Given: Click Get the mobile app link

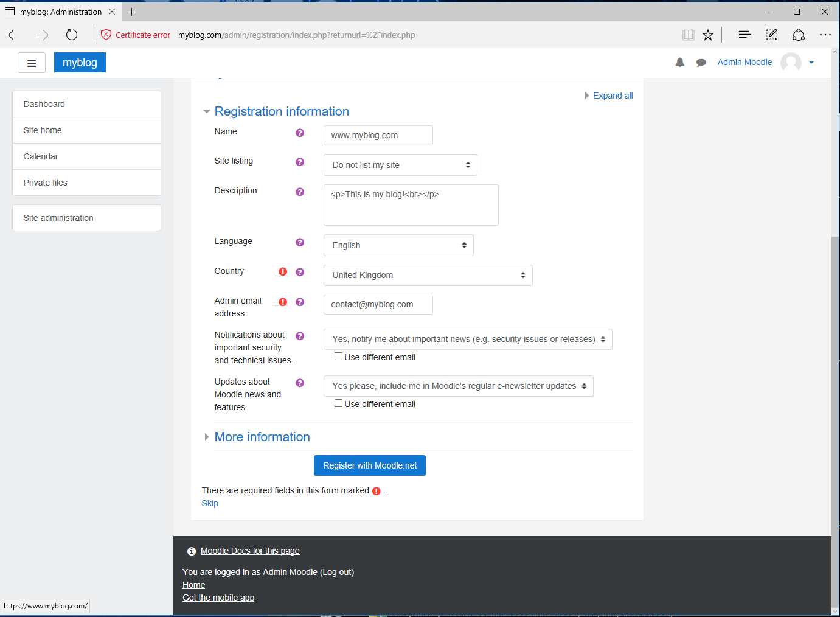Looking at the screenshot, I should pyautogui.click(x=218, y=598).
